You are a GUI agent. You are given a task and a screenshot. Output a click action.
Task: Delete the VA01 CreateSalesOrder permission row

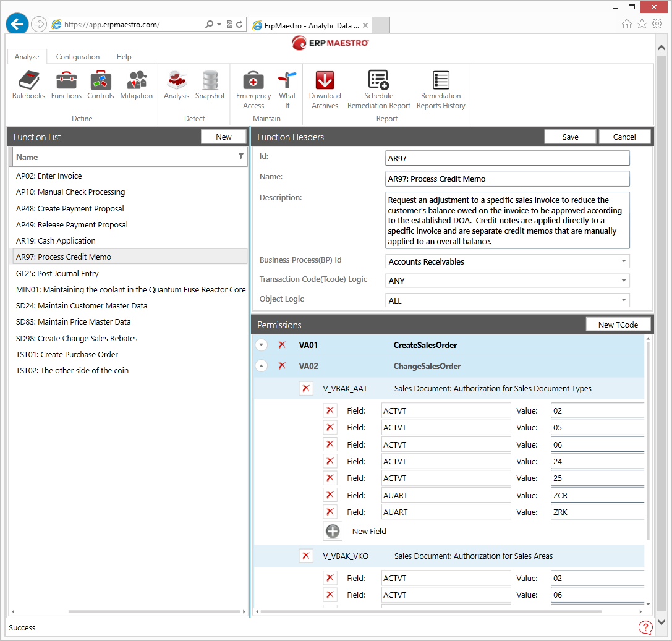(282, 345)
